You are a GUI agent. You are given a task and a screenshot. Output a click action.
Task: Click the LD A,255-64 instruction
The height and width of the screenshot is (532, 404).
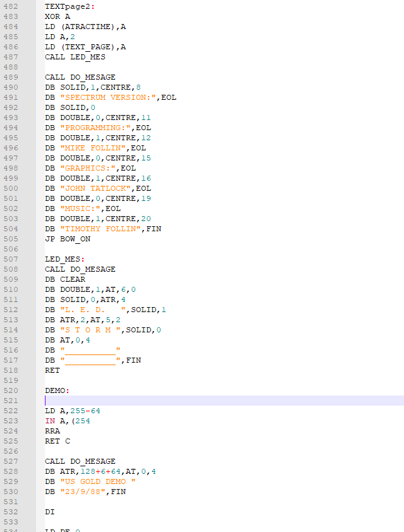(73, 411)
